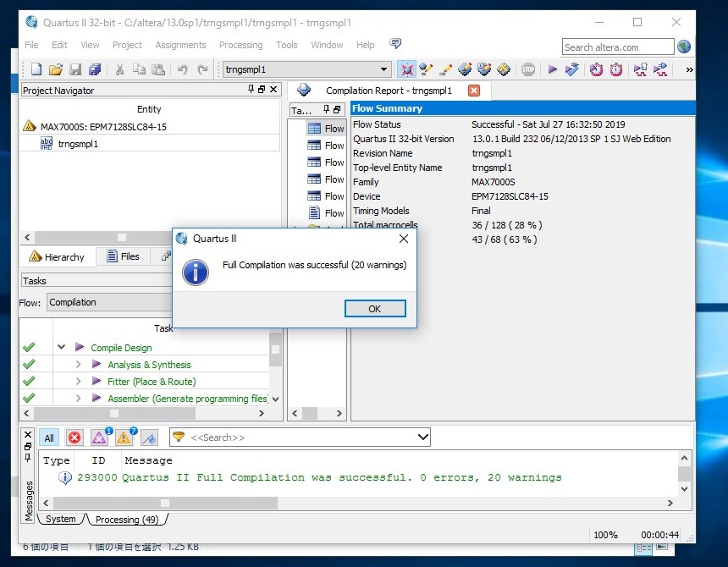Screen dimensions: 728x567
Task: Open the Settings icon with pencil and checkmark
Action: coord(426,69)
